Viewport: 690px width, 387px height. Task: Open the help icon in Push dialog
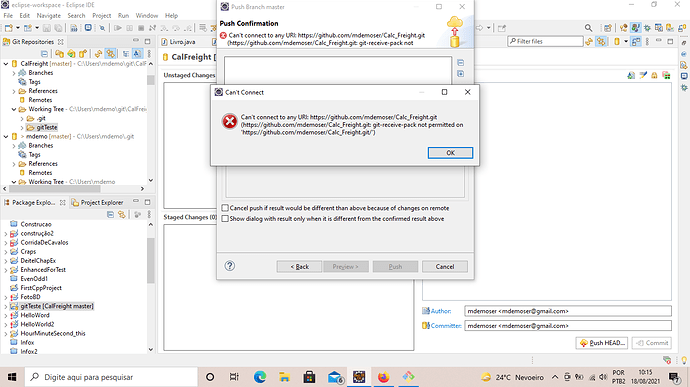pos(230,265)
